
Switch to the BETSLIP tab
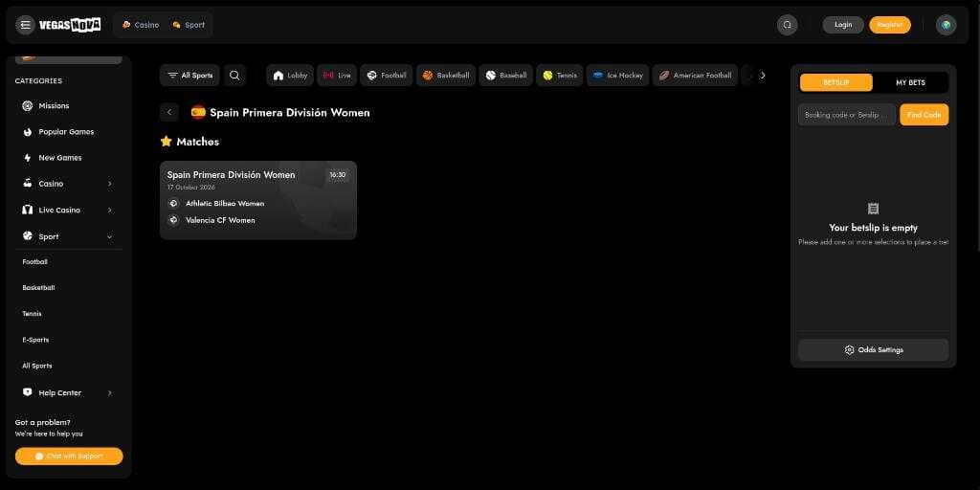click(x=836, y=82)
